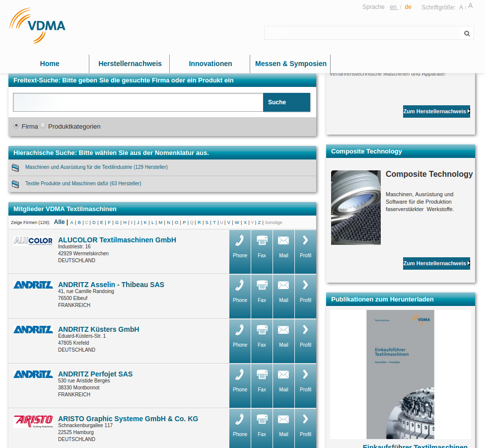Viewport: 485px width, 448px height.
Task: Filter companies by Sonstige
Action: tap(274, 223)
